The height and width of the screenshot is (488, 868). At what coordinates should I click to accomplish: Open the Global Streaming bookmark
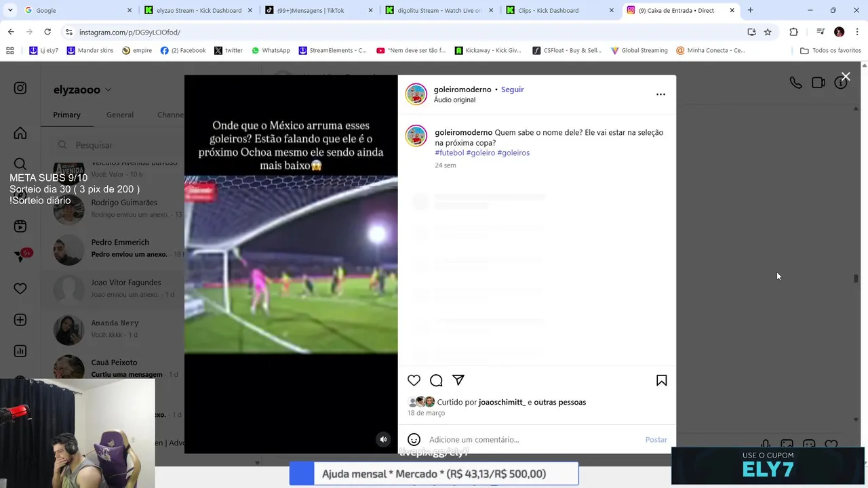coord(639,50)
